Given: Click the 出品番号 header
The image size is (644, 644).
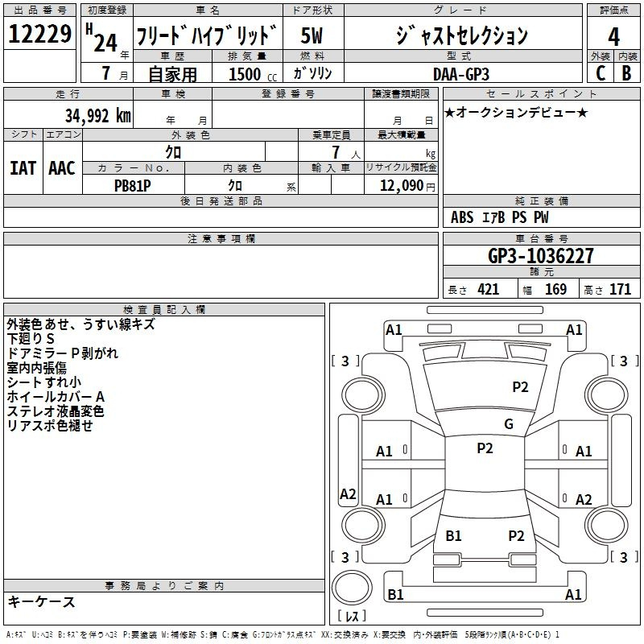Looking at the screenshot, I should [x=39, y=10].
